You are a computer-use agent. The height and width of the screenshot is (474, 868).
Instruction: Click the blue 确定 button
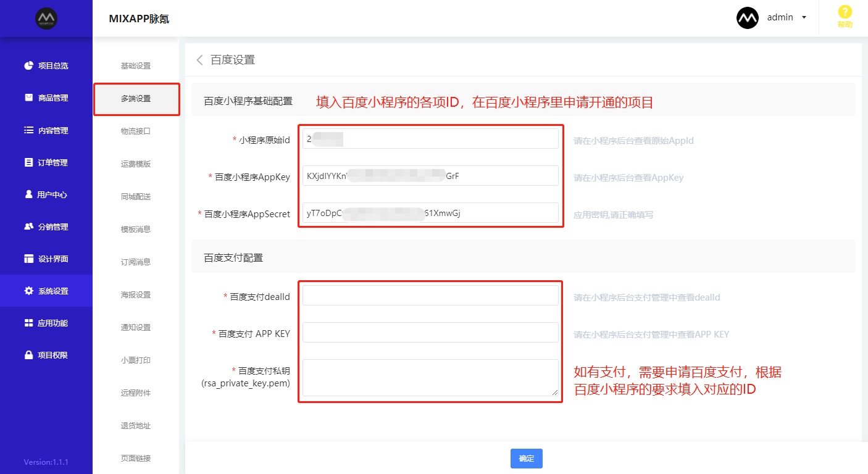[527, 459]
